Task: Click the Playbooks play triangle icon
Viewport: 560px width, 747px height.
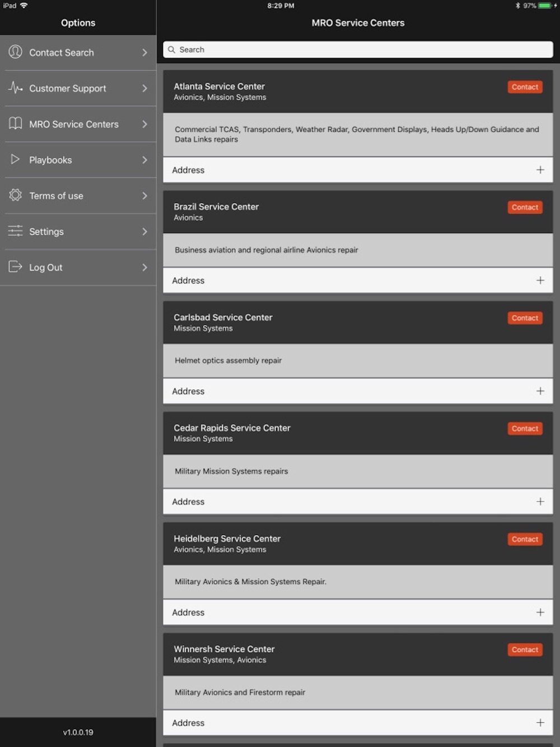Action: pos(15,160)
